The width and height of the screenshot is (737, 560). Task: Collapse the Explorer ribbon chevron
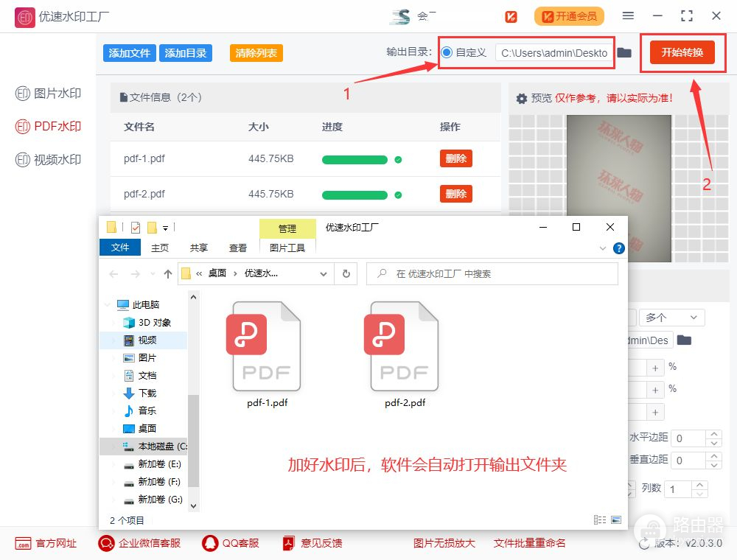(x=603, y=248)
